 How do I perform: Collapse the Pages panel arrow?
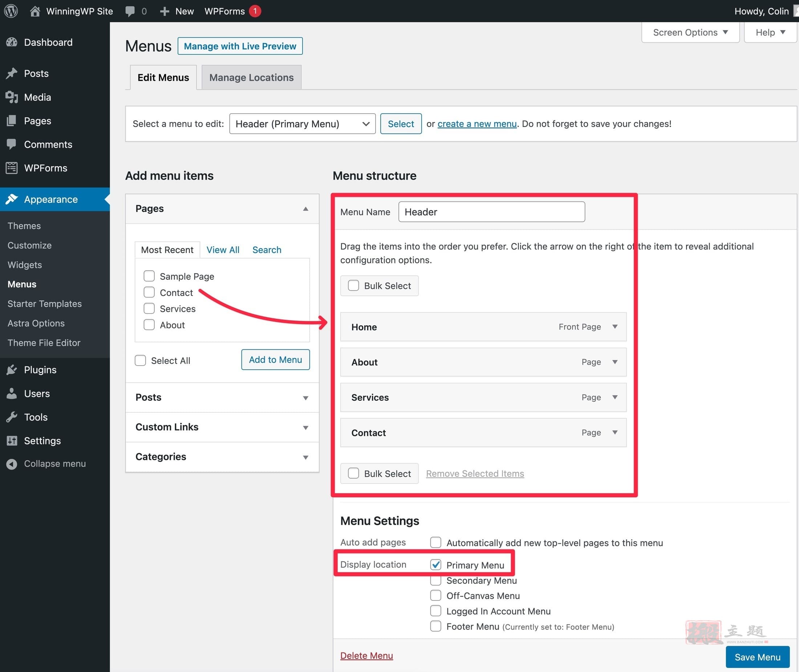305,209
